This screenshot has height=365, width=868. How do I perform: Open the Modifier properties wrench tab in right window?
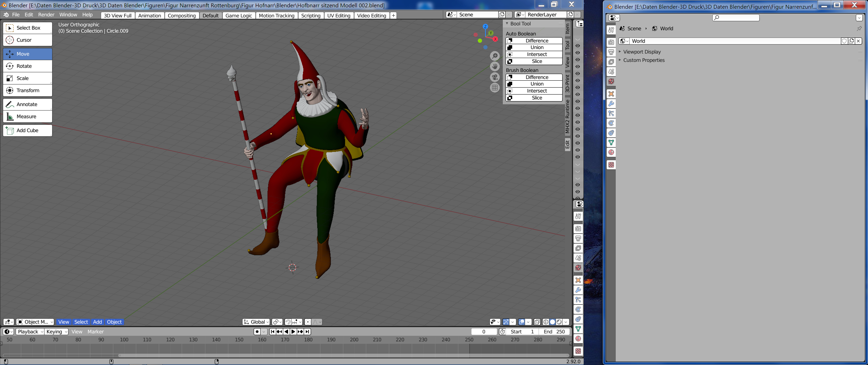tap(611, 104)
